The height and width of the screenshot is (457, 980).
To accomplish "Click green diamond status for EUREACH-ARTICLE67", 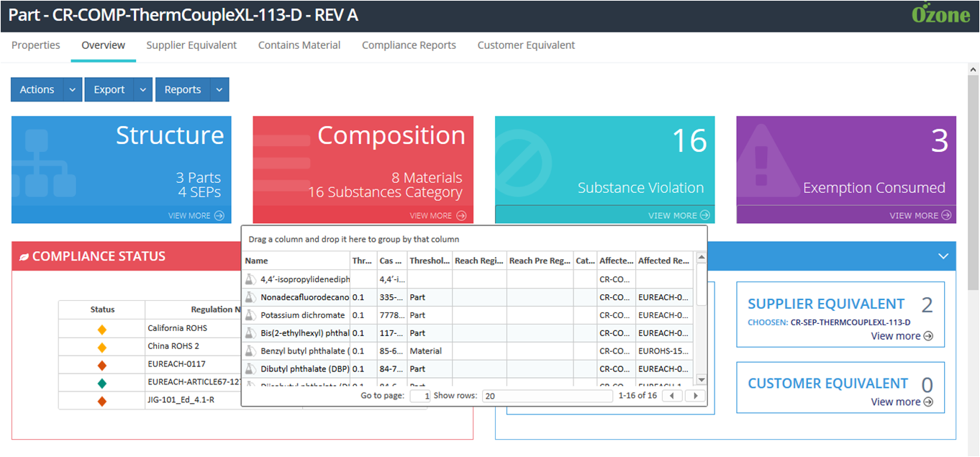I will point(102,384).
